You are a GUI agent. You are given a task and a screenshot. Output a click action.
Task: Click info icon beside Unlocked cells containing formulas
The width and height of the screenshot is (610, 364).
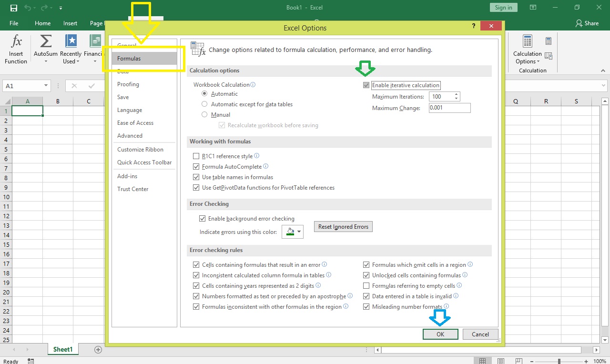(465, 275)
